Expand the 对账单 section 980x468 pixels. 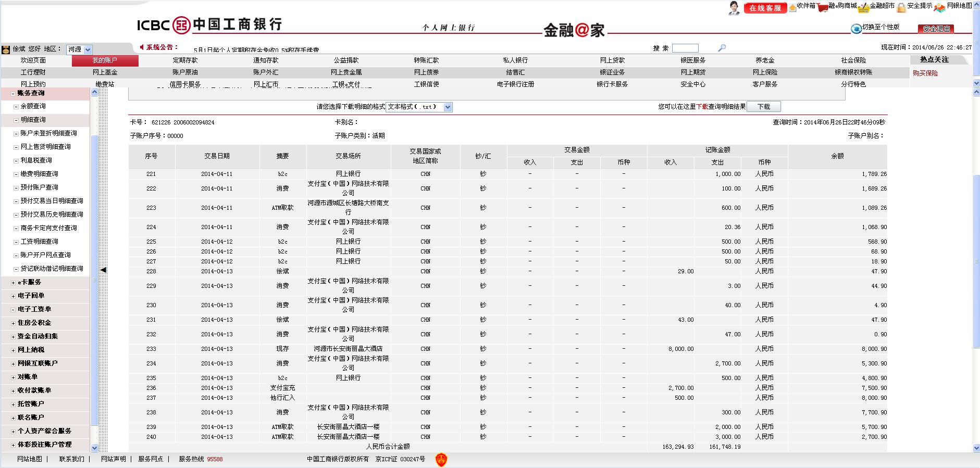pos(13,377)
